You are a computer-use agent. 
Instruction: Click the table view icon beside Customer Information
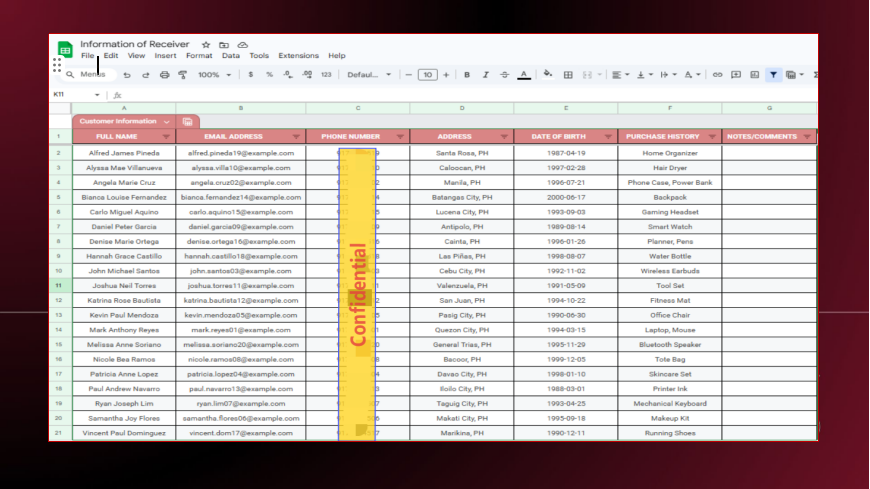pos(188,122)
